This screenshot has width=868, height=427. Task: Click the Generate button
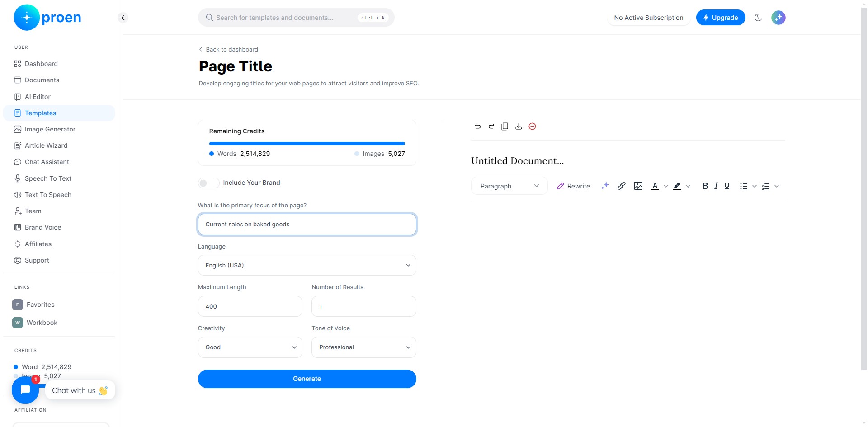[307, 379]
